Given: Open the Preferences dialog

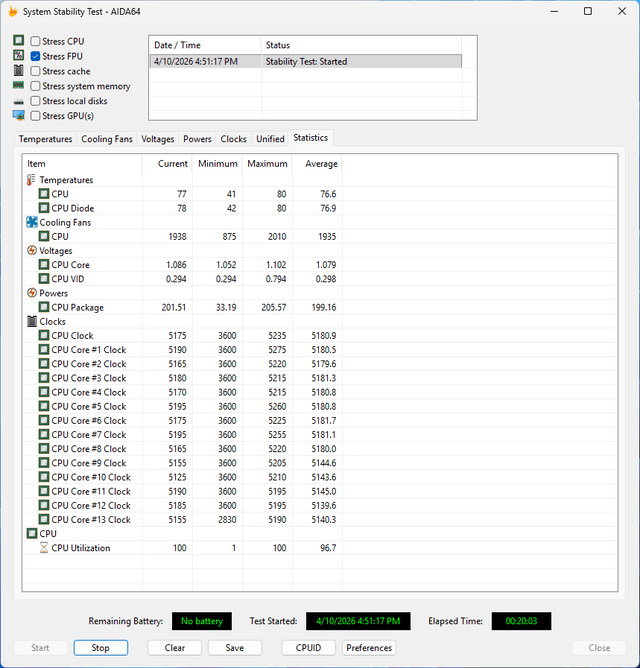Looking at the screenshot, I should click(x=369, y=648).
